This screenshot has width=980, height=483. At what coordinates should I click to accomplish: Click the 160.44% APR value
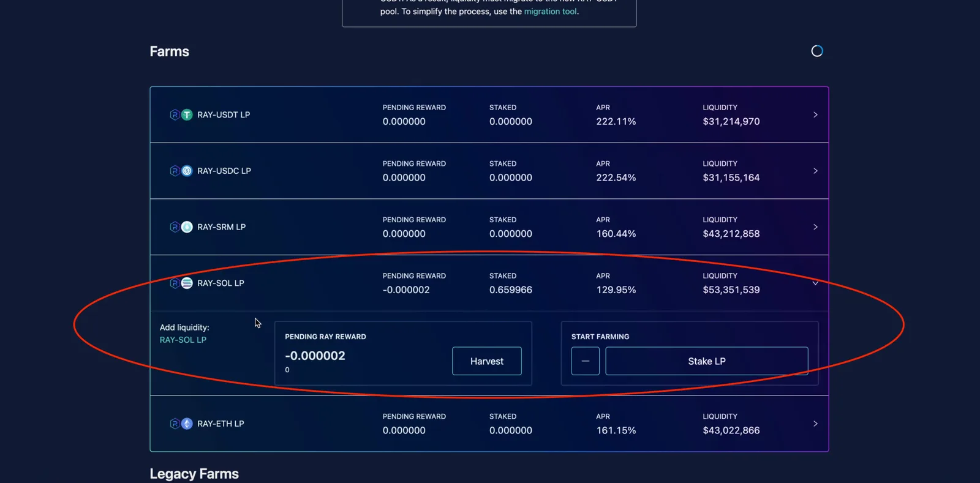point(616,234)
